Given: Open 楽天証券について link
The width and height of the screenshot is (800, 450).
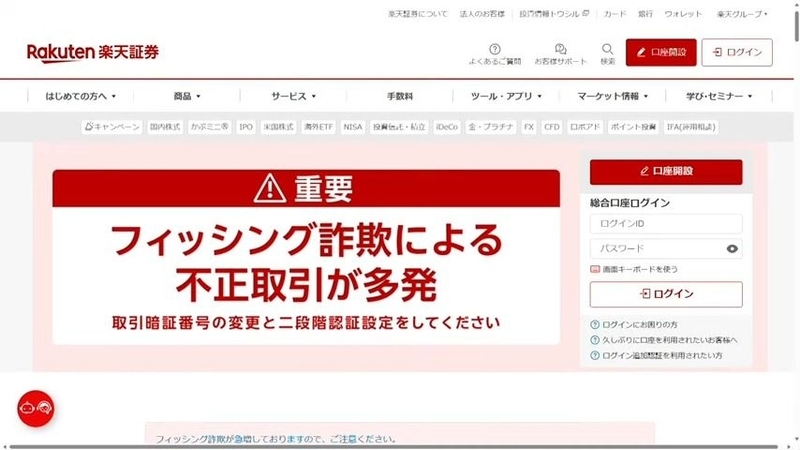Looking at the screenshot, I should click(417, 14).
